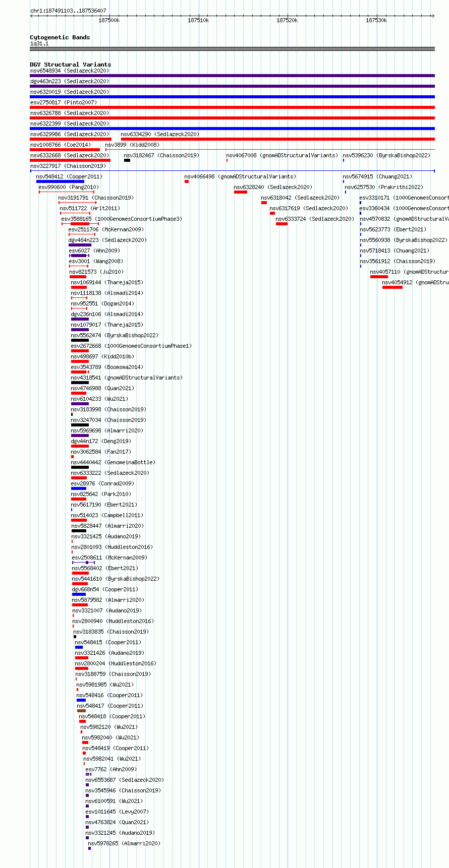Click the red bar beneath nsv6333724 (Sedlazeck2020)

click(282, 224)
